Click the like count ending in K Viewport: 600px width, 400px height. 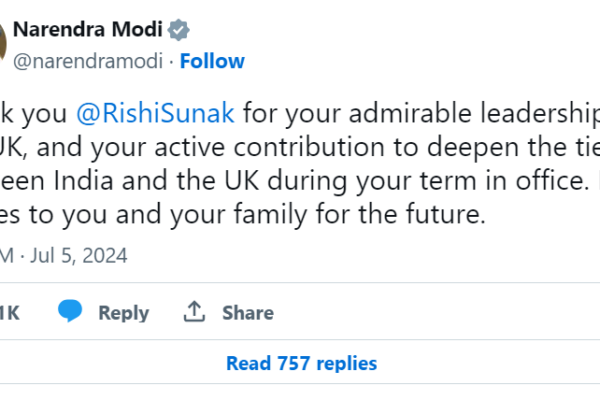pos(8,313)
